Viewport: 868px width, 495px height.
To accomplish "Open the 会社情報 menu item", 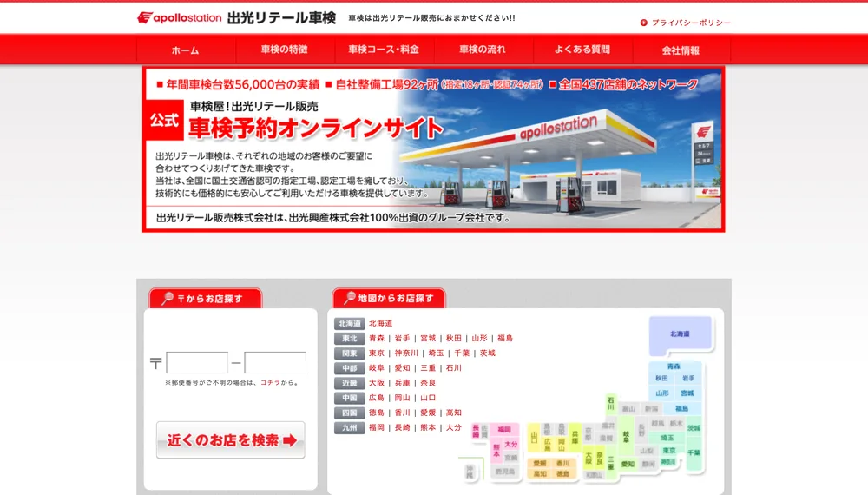I will pos(681,49).
